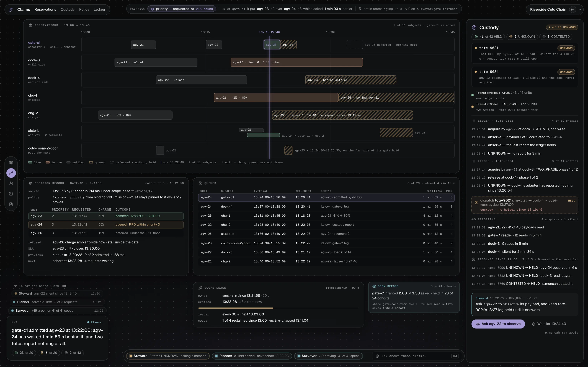This screenshot has width=588, height=367.
Task: Open the Planner 'd-1188 solved' status chip
Action: [x=252, y=356]
